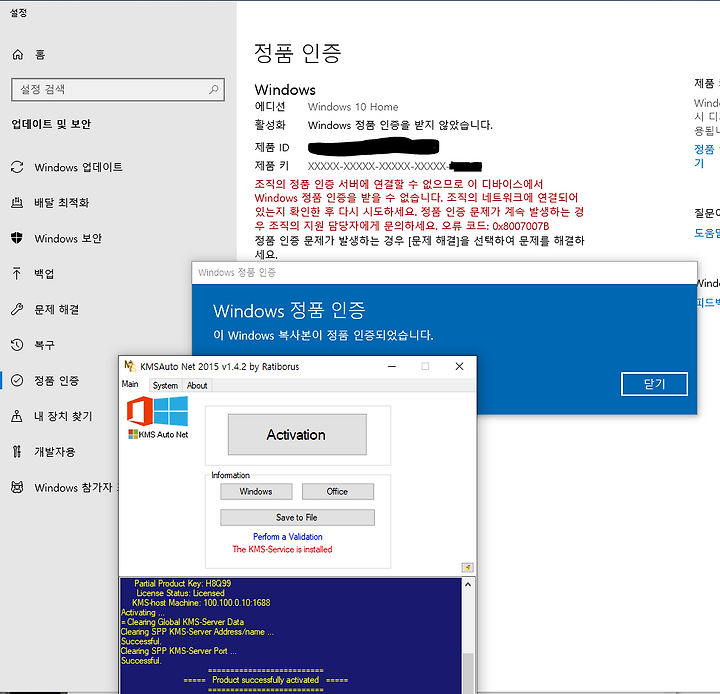This screenshot has height=694, width=720.
Task: Click the large Activation button
Action: [x=297, y=434]
